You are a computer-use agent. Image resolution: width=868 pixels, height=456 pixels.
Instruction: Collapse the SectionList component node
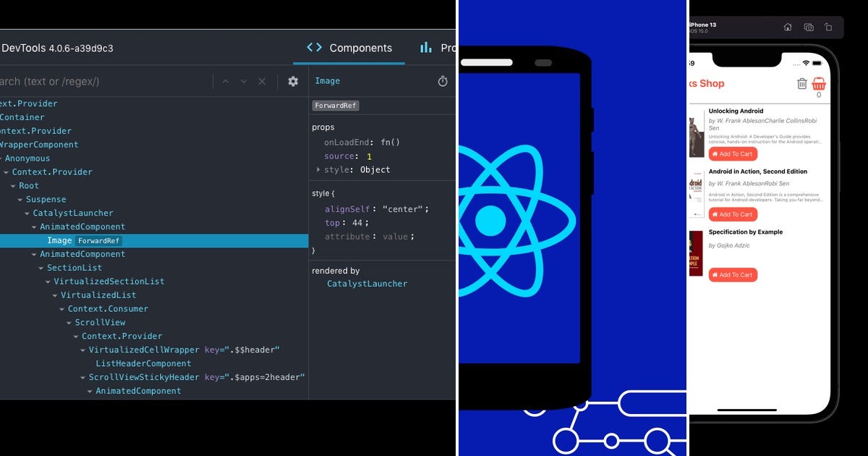(42, 267)
